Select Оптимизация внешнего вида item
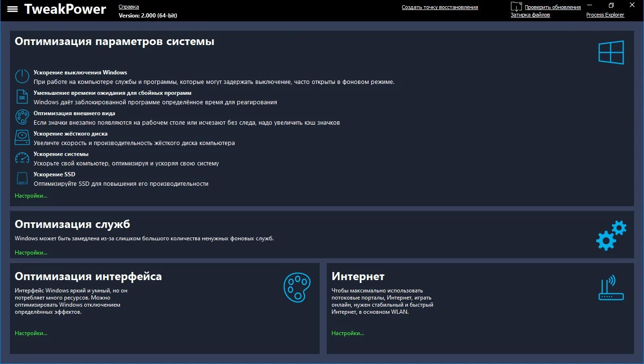The image size is (644, 364). pos(74,113)
